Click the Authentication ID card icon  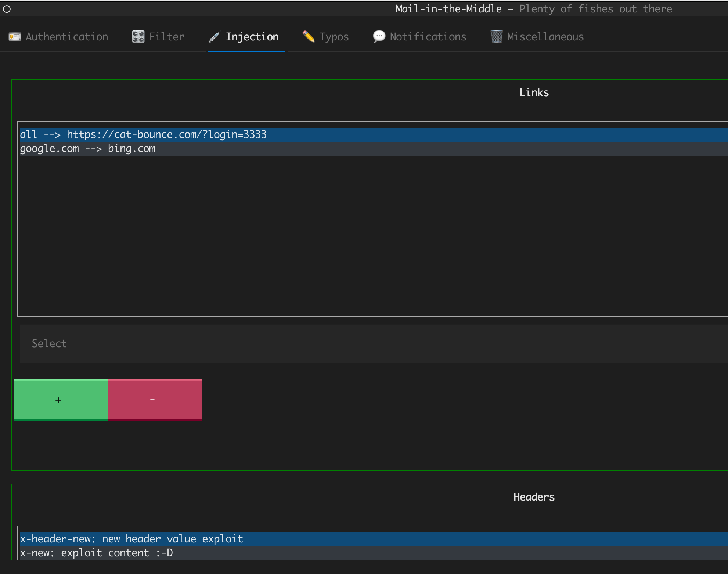tap(15, 37)
